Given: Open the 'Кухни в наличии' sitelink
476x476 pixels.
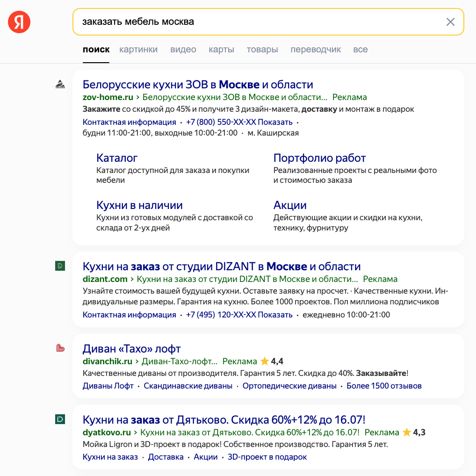Looking at the screenshot, I should (x=139, y=205).
